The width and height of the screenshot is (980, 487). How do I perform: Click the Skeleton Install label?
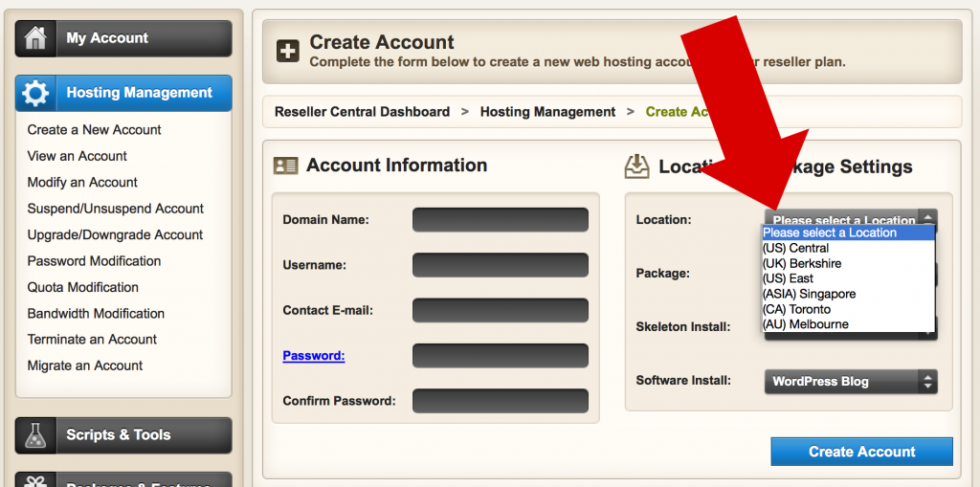683,327
